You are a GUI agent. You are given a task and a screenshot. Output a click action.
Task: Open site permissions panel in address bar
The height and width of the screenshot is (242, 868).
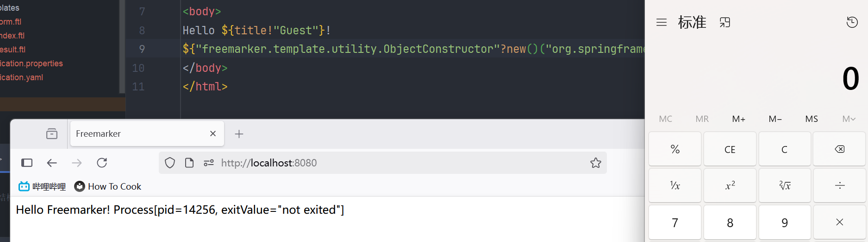coord(209,163)
